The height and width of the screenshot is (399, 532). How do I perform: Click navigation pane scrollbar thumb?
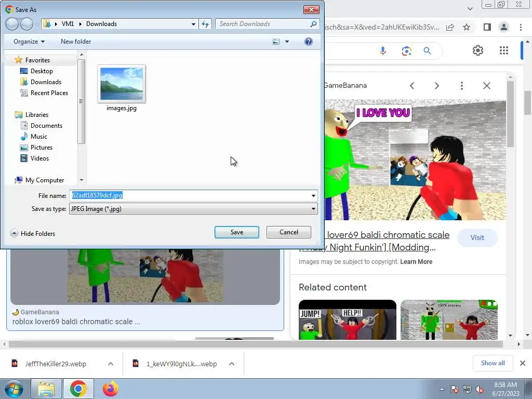pos(81,101)
